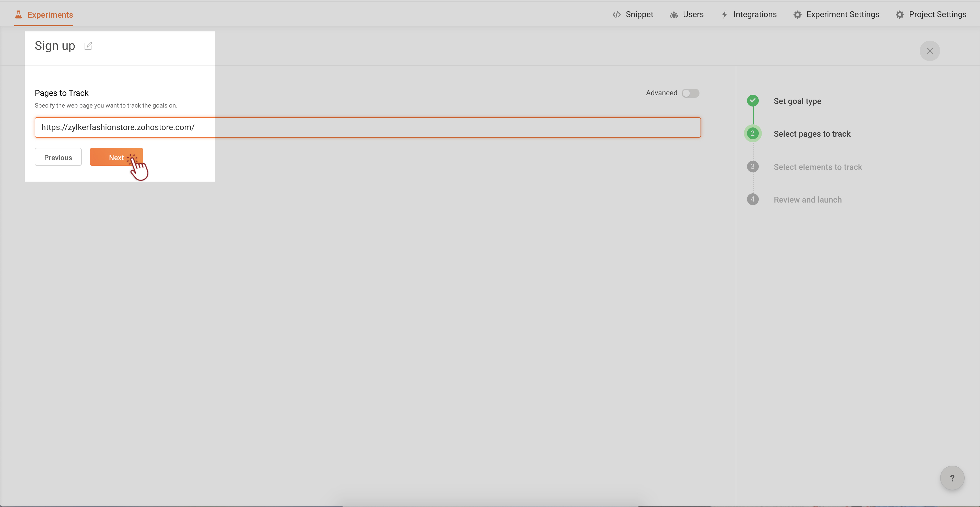Click step 2 Select pages to track

tap(811, 134)
